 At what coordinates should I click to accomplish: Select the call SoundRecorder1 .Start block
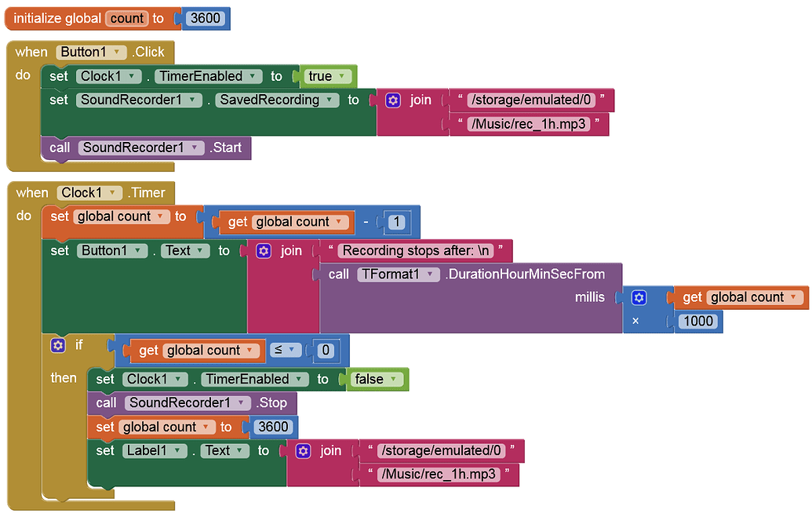pos(146,148)
